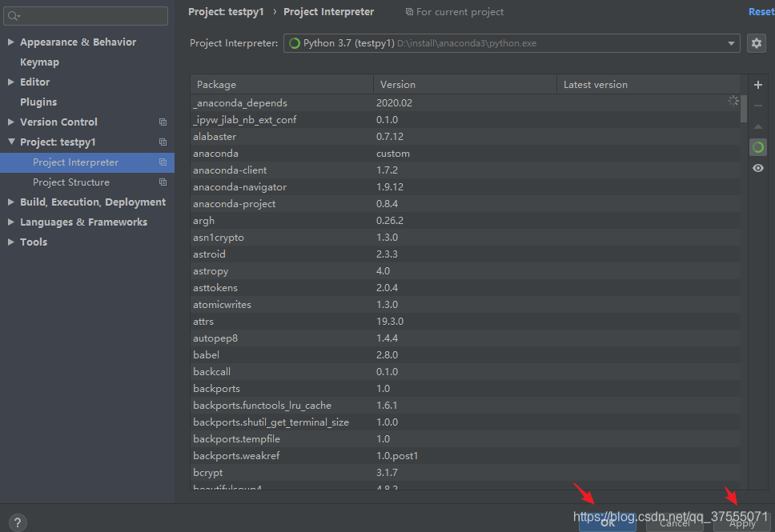Expand the Editor settings section

pos(11,82)
